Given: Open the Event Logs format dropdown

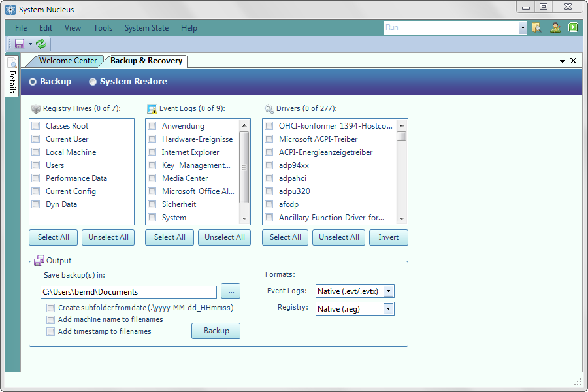Looking at the screenshot, I should [x=387, y=291].
